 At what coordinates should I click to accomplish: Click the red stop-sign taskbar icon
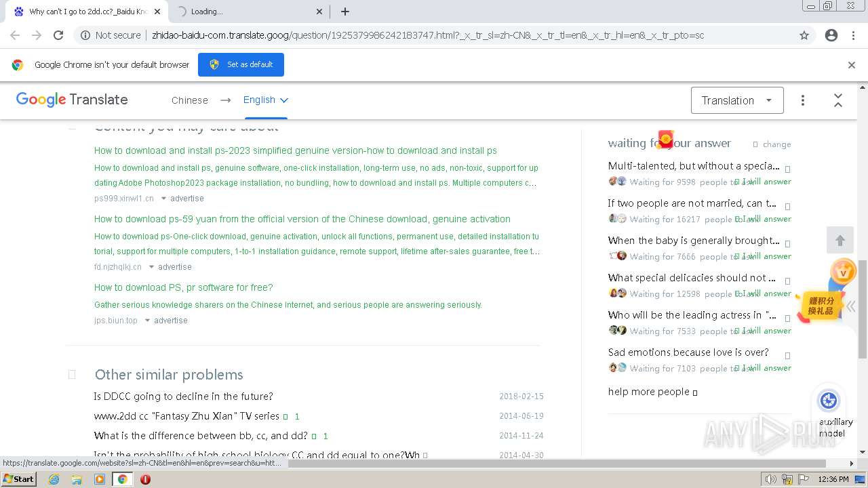coord(145,479)
